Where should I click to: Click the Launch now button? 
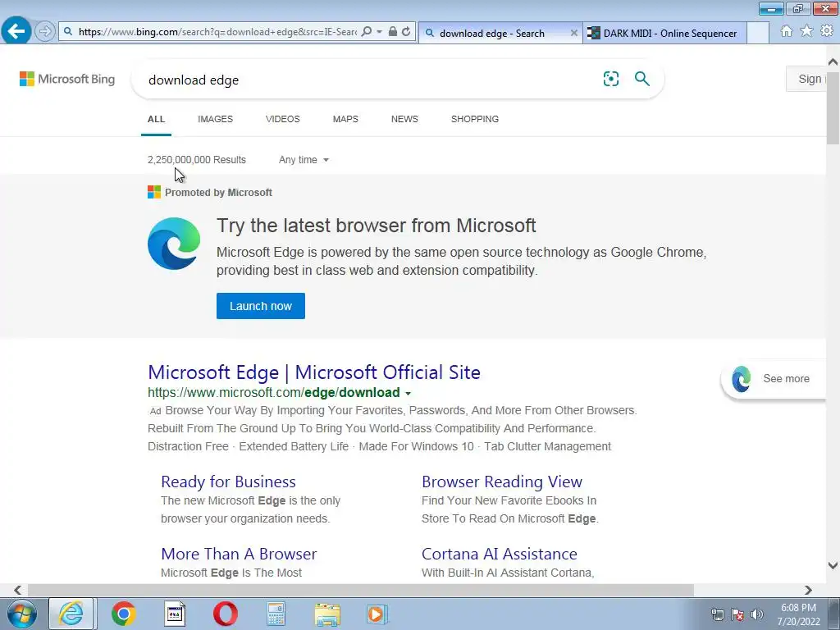tap(261, 306)
